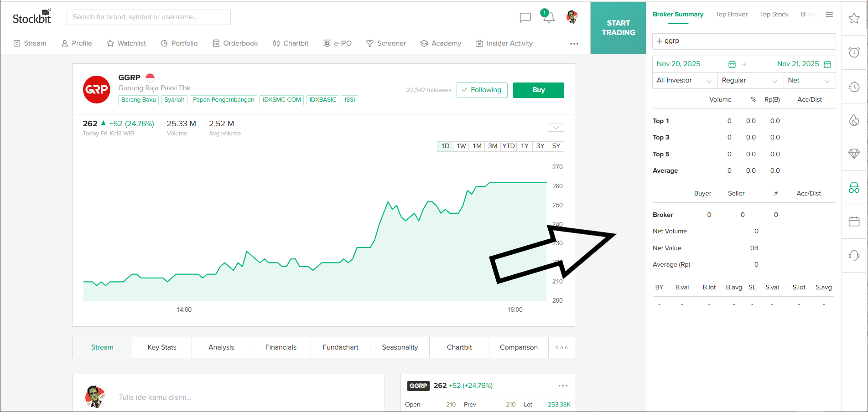The height and width of the screenshot is (412, 868).
Task: Switch to the Top Broker tab
Action: tap(732, 15)
